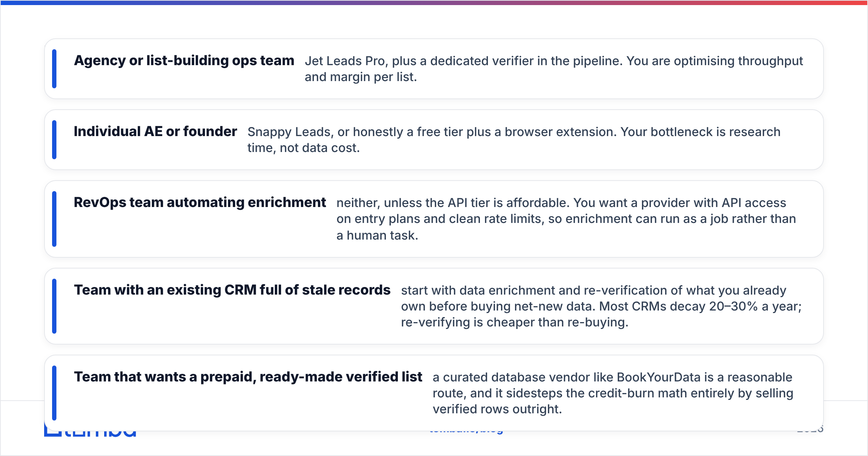This screenshot has height=456, width=868.
Task: Open the tomba blog link in footer
Action: [466, 432]
